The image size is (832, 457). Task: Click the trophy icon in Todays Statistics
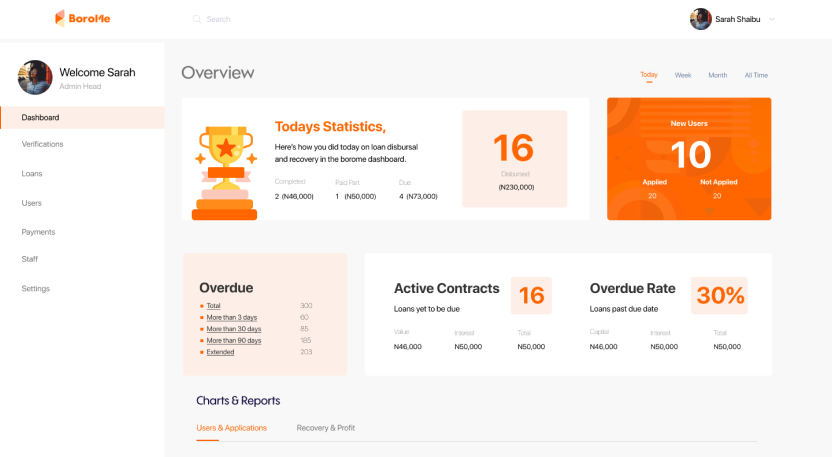click(x=225, y=172)
